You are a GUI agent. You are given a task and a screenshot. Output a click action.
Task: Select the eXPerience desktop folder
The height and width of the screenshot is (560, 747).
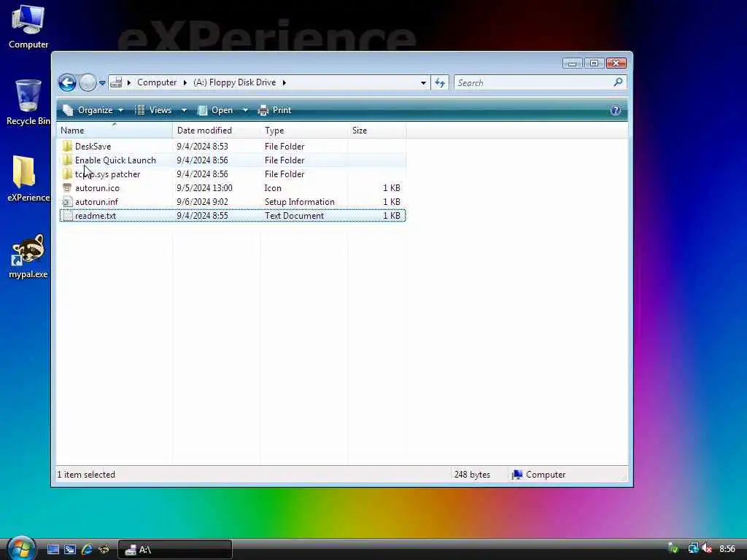tap(28, 179)
